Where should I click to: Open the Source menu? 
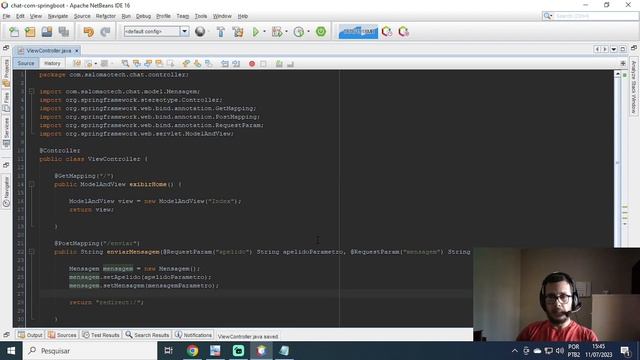click(82, 16)
